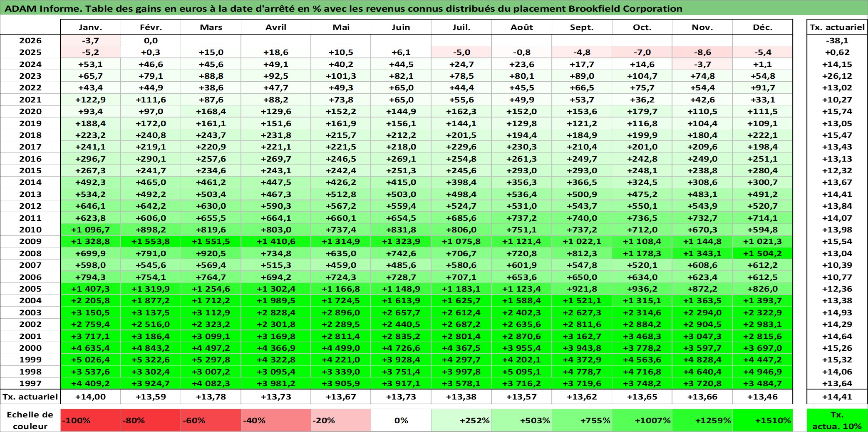Click the 2026 year row label
Screen dimensions: 868x432
pyautogui.click(x=30, y=40)
